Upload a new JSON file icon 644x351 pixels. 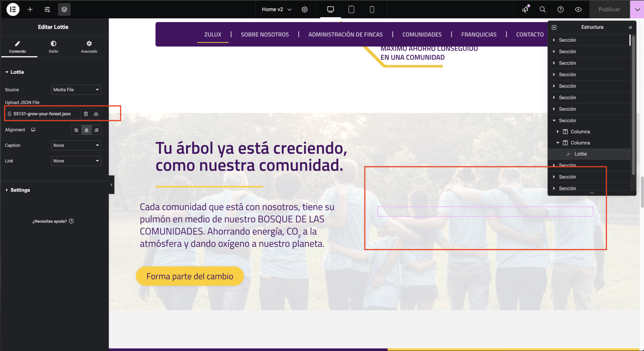pyautogui.click(x=96, y=114)
